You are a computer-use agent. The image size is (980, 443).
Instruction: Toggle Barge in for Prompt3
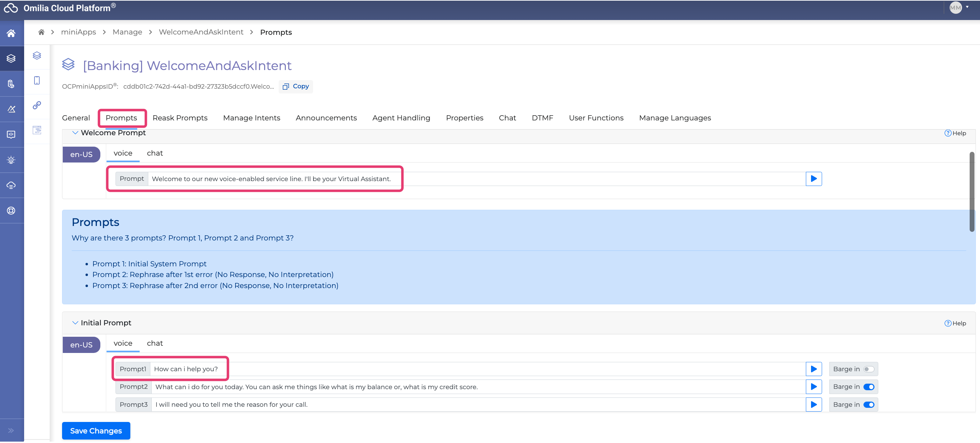pyautogui.click(x=869, y=405)
